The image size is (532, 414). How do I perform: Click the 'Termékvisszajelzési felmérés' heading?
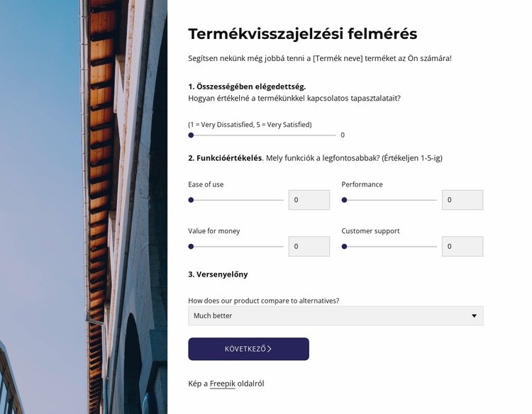(302, 34)
